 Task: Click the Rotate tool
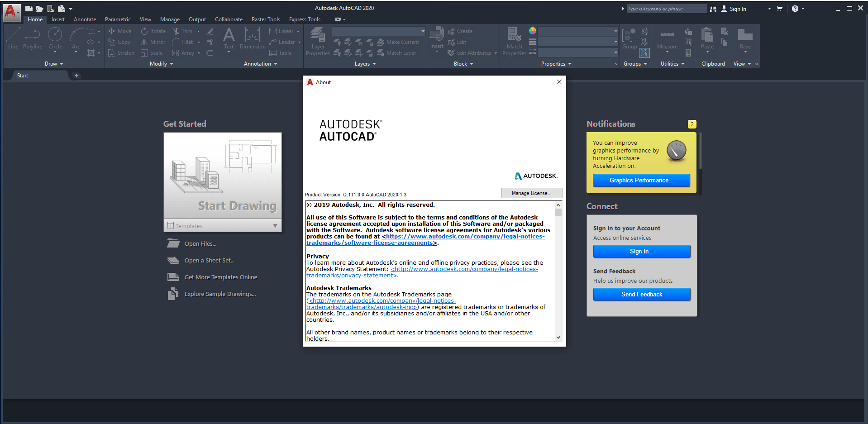(153, 31)
